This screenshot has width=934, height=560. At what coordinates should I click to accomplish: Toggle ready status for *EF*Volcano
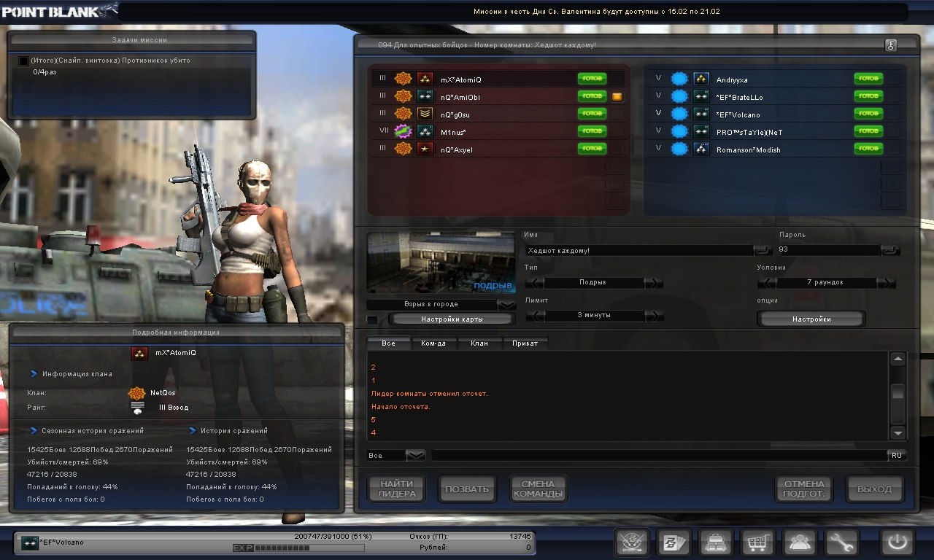pyautogui.click(x=868, y=114)
